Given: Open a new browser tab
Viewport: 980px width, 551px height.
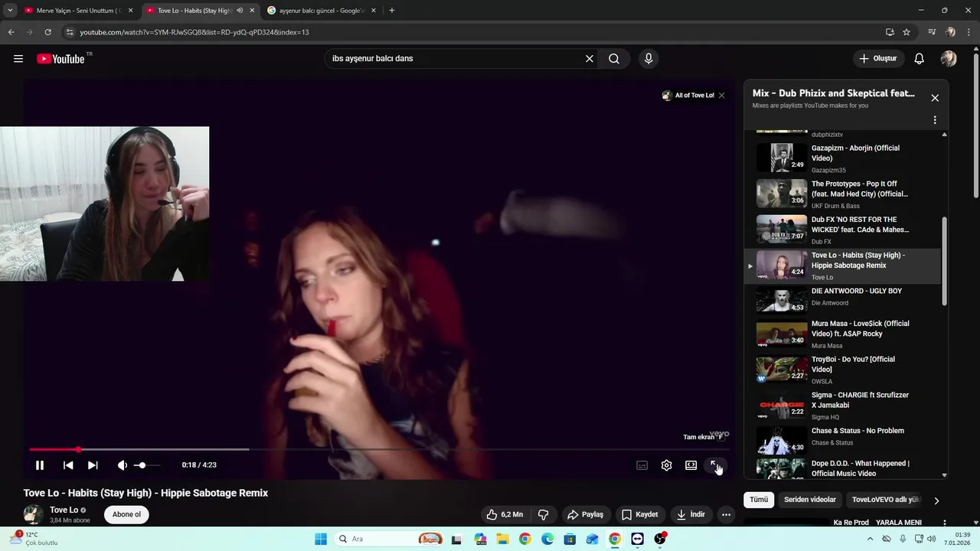Looking at the screenshot, I should pos(392,11).
